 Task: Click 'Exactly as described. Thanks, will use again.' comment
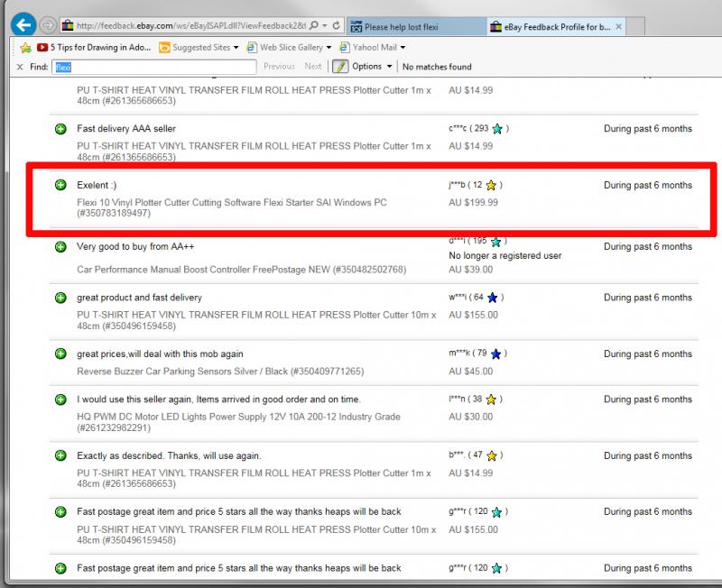click(169, 456)
